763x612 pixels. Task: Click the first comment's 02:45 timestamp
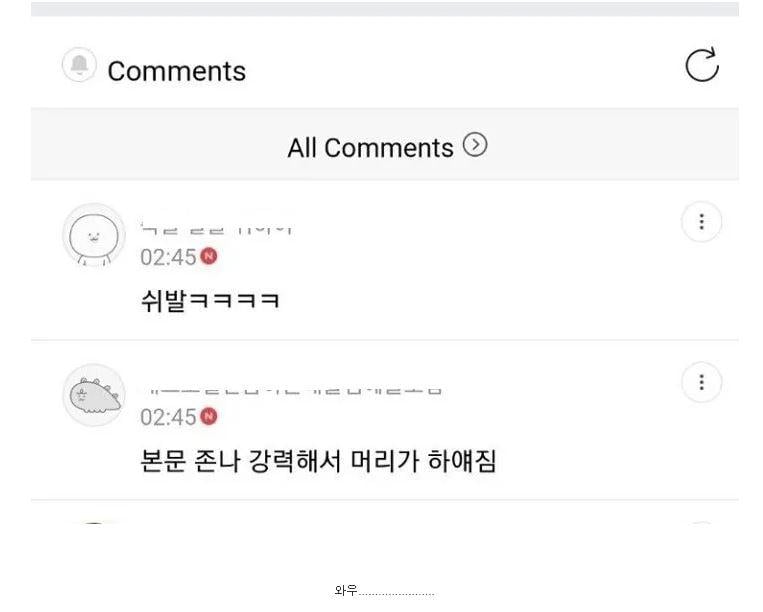click(x=168, y=257)
